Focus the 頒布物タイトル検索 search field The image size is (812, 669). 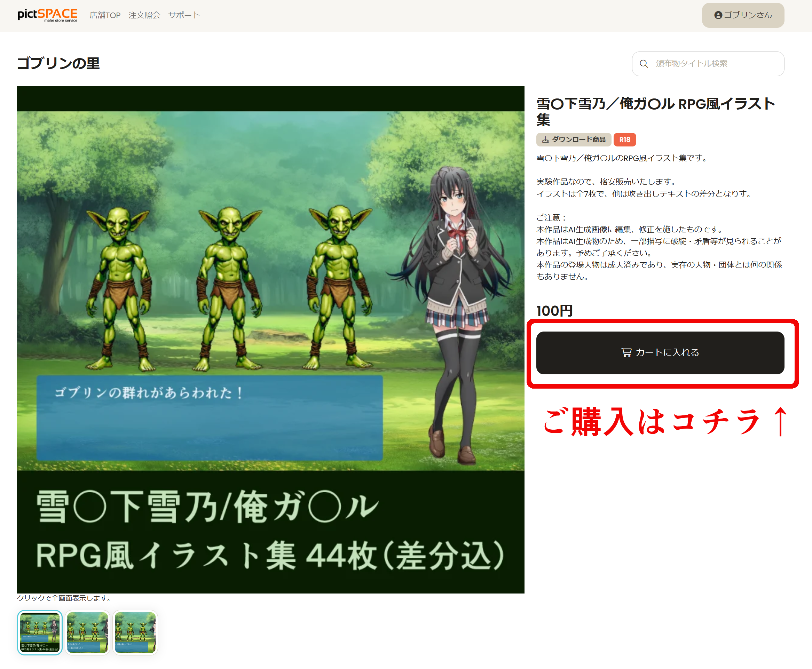click(x=708, y=64)
